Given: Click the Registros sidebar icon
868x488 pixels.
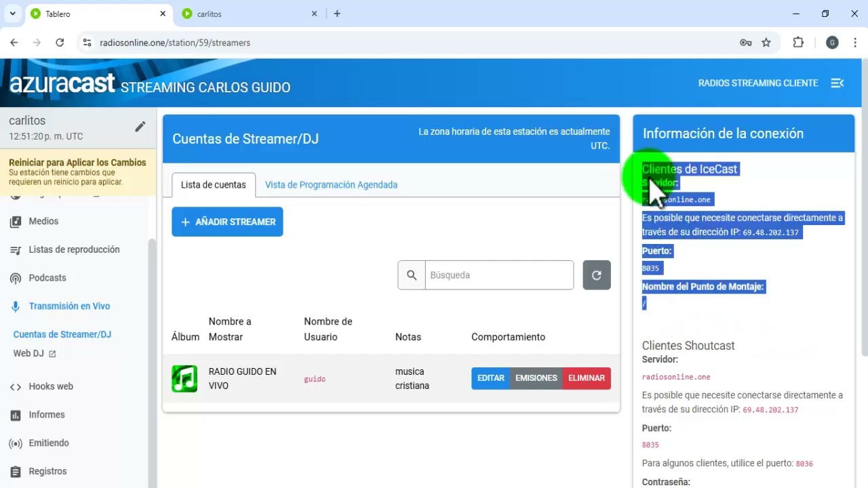Looking at the screenshot, I should pos(16,472).
